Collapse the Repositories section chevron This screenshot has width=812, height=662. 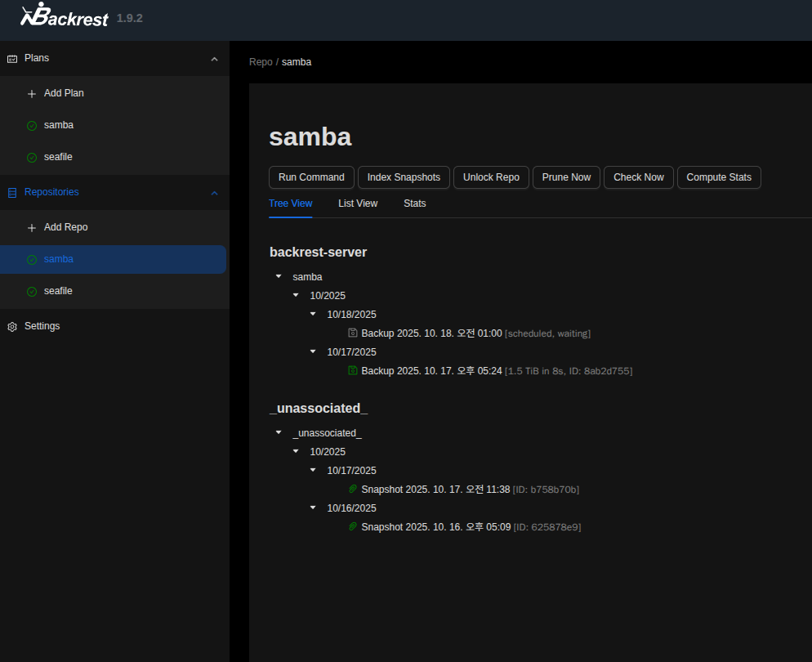pos(214,193)
